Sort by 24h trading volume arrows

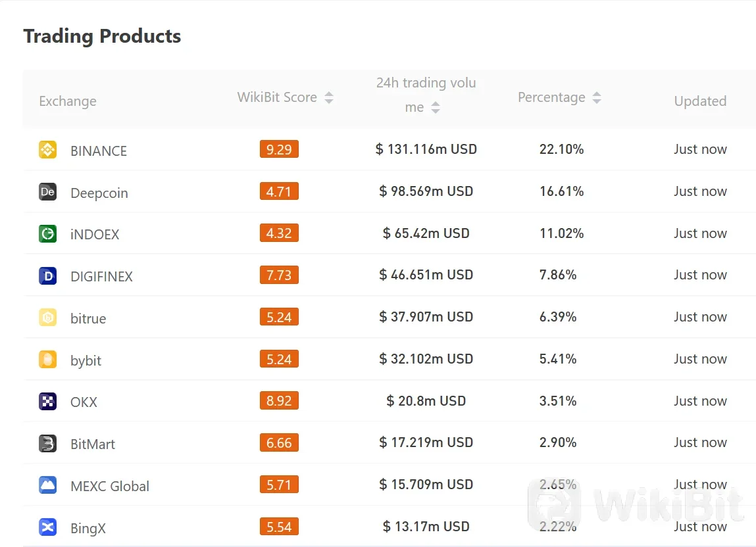coord(436,107)
